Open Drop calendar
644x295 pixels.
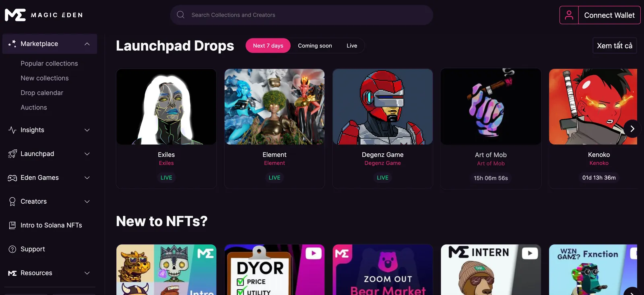42,93
